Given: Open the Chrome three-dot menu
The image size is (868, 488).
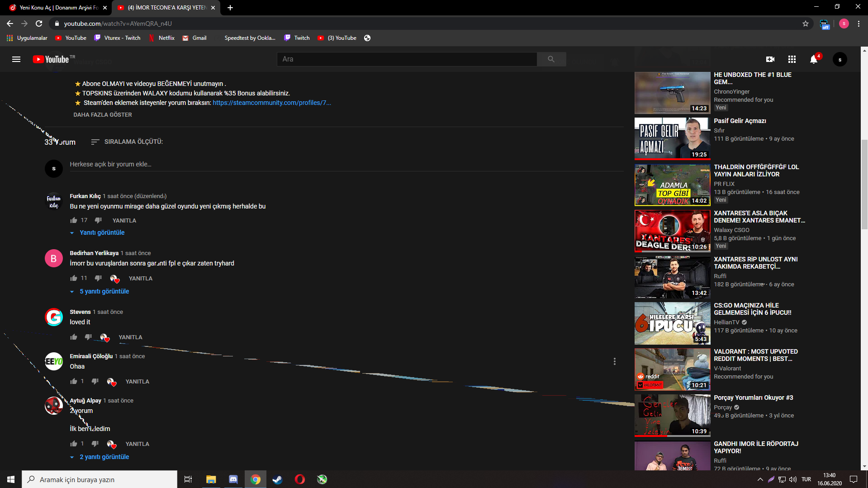Looking at the screenshot, I should click(x=859, y=24).
